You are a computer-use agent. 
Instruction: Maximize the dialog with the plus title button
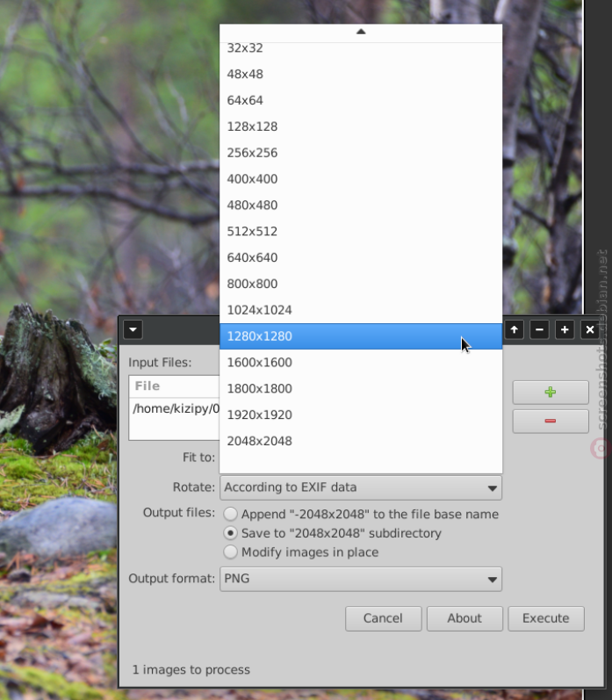[x=565, y=330]
